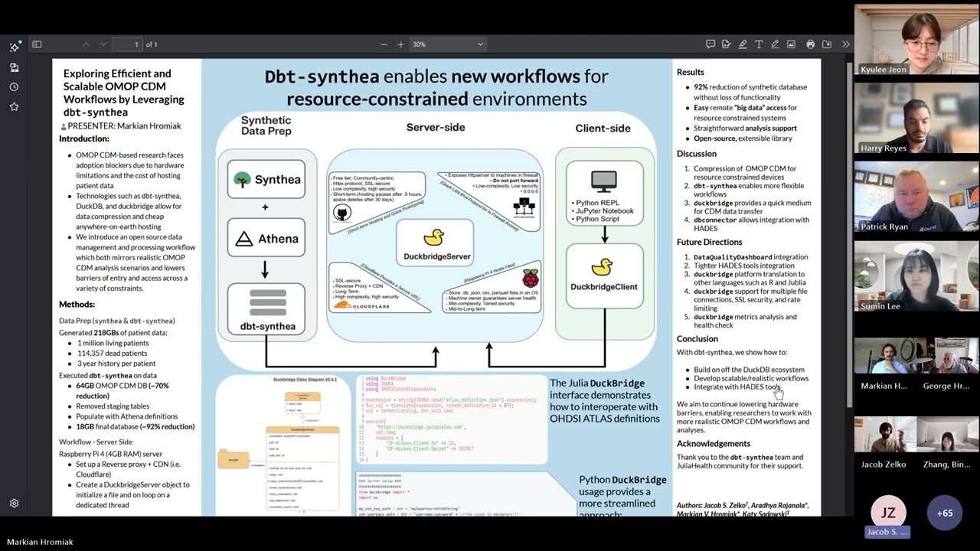
Task: Click the '18GB final database' bullet
Action: coord(135,426)
